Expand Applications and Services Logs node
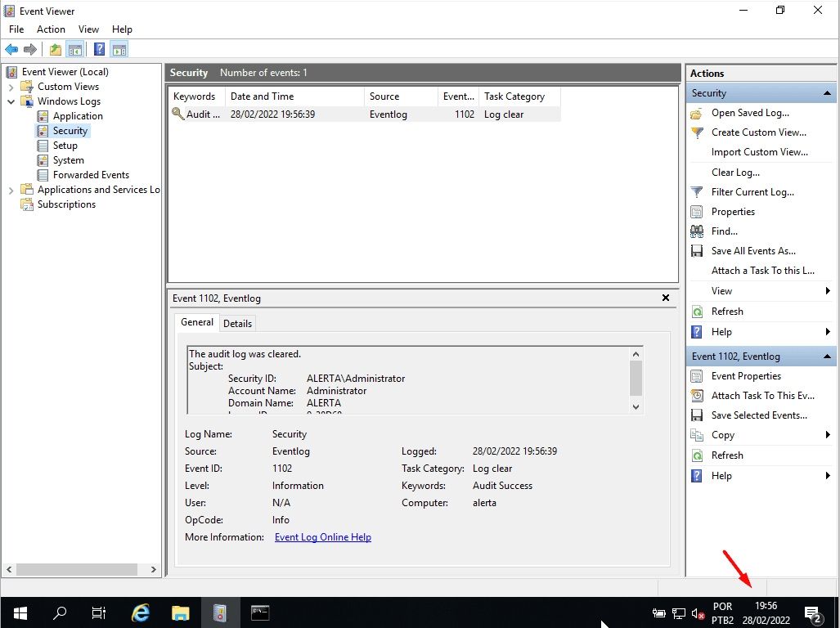The width and height of the screenshot is (840, 628). [11, 190]
